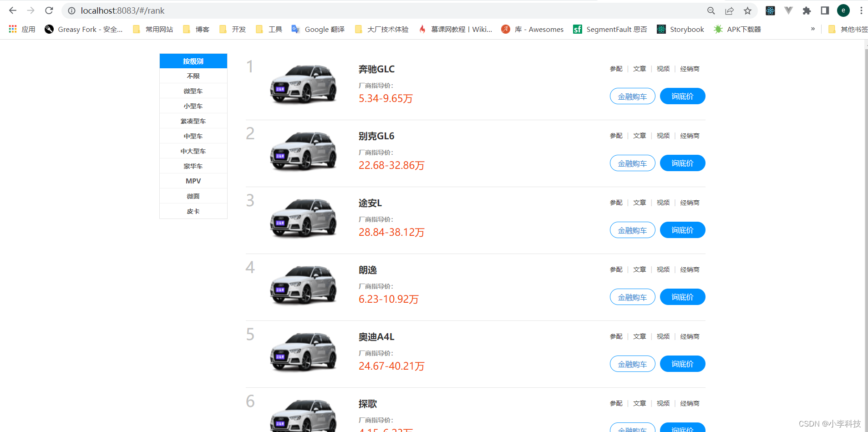View site information icon in address bar
The width and height of the screenshot is (868, 432).
point(71,10)
